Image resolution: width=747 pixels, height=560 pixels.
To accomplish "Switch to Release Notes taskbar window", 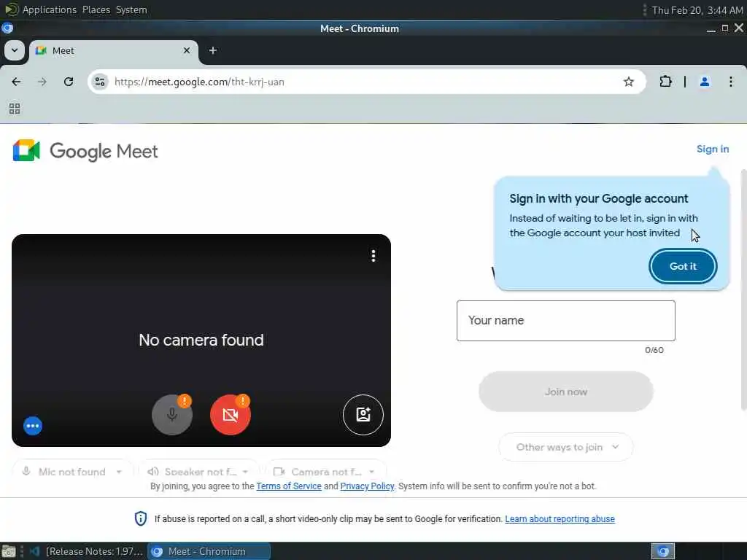I will click(87, 551).
